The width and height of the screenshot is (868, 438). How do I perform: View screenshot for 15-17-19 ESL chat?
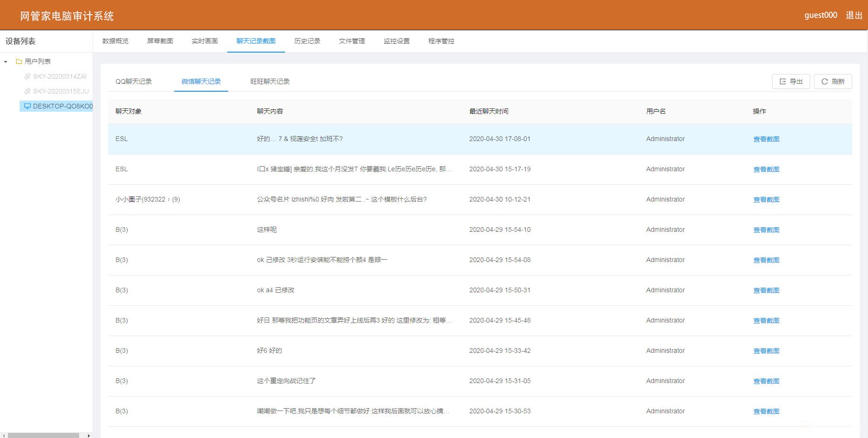click(x=766, y=169)
